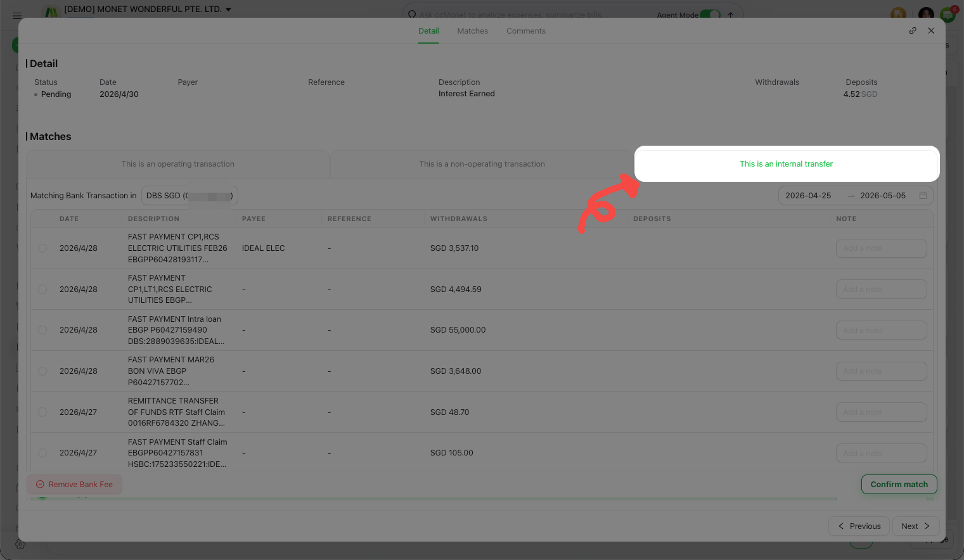
Task: Click the 2026-04-25 start date field
Action: point(808,196)
